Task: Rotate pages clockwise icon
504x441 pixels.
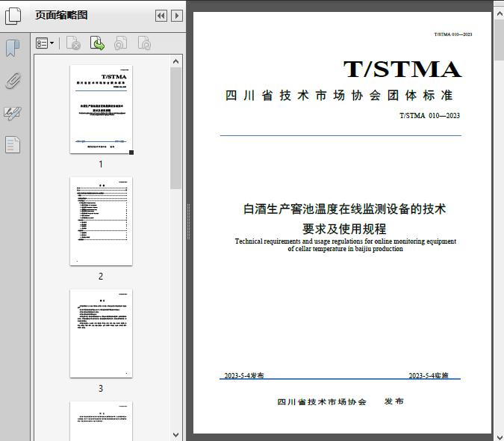Action: pyautogui.click(x=144, y=43)
